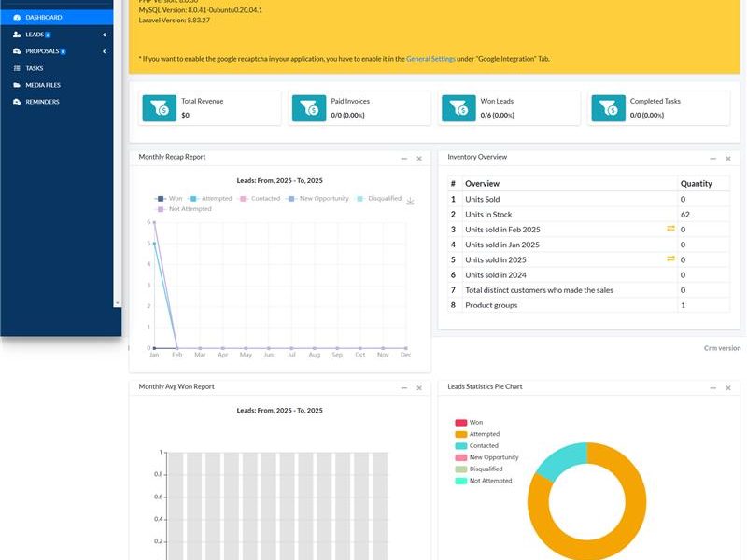Click the Media Files folder icon
The width and height of the screenshot is (747, 560).
point(17,85)
